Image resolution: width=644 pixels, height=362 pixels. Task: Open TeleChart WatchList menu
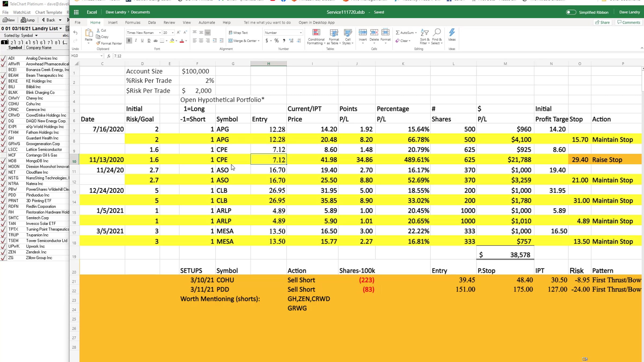click(x=22, y=12)
